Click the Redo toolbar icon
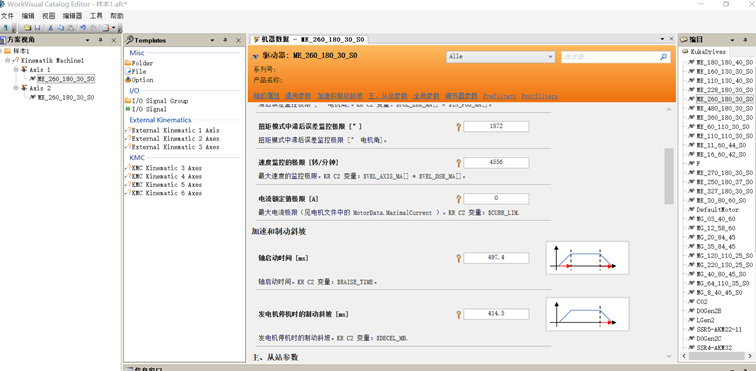The height and width of the screenshot is (371, 756). (x=94, y=28)
